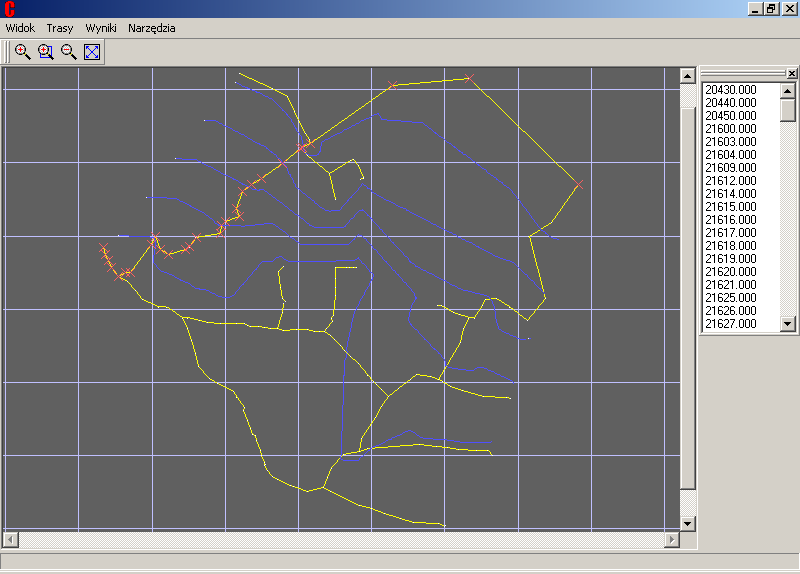Select route 20430.000 in the list
Screen dimensions: 800x574
730,90
